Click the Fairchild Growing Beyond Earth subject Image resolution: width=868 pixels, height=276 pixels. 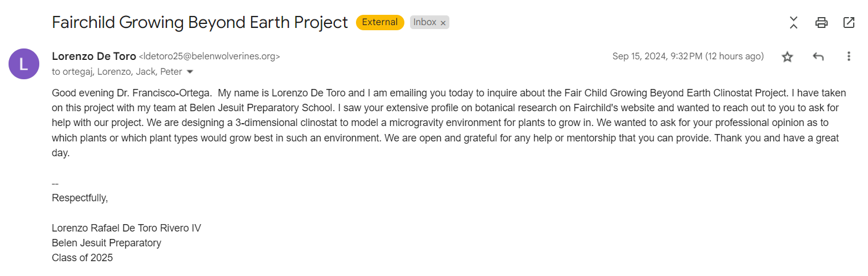[x=200, y=22]
